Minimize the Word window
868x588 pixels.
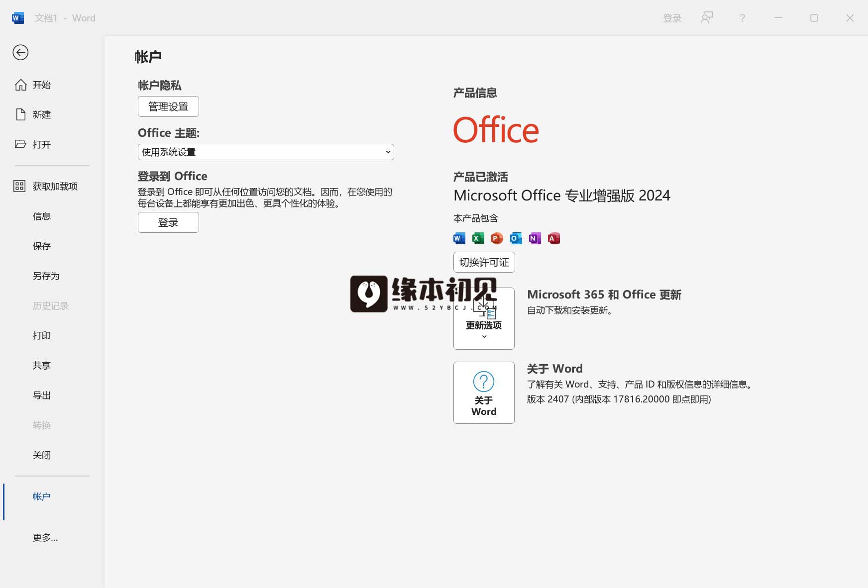coord(778,18)
